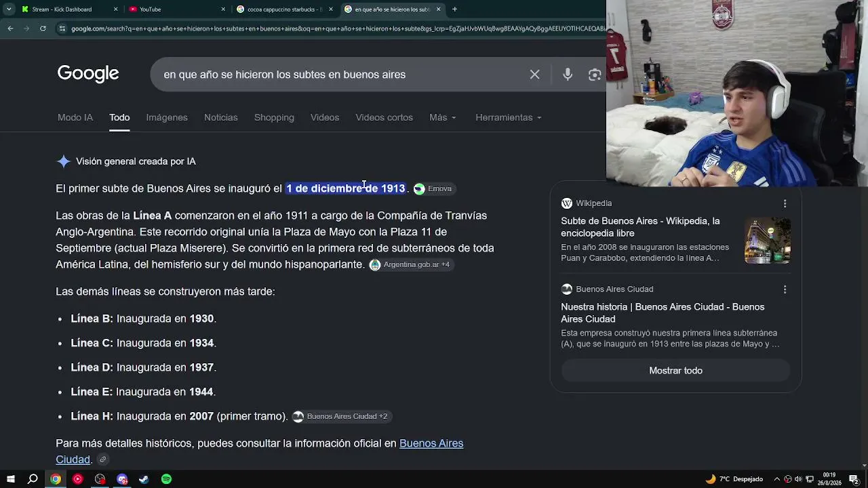Viewport: 868px width, 488px height.
Task: Open Nuestra historia Buenos Aires Ciudad result
Action: point(663,312)
